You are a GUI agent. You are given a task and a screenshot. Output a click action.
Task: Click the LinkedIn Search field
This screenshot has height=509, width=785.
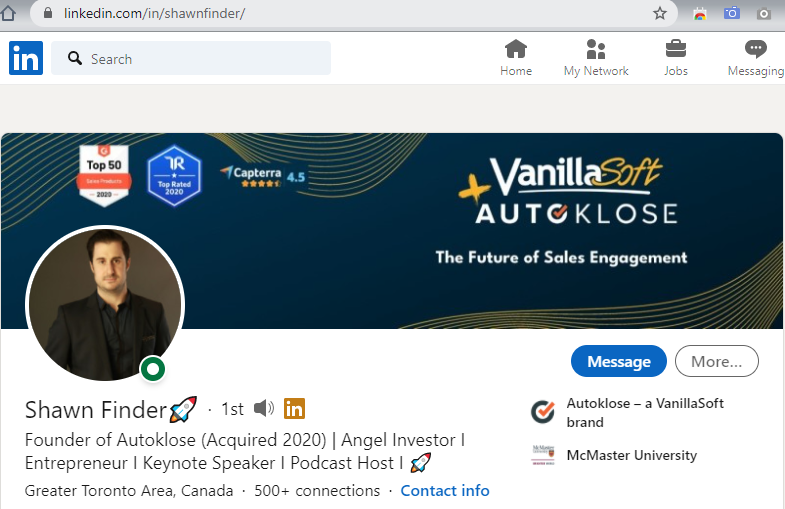pyautogui.click(x=191, y=58)
